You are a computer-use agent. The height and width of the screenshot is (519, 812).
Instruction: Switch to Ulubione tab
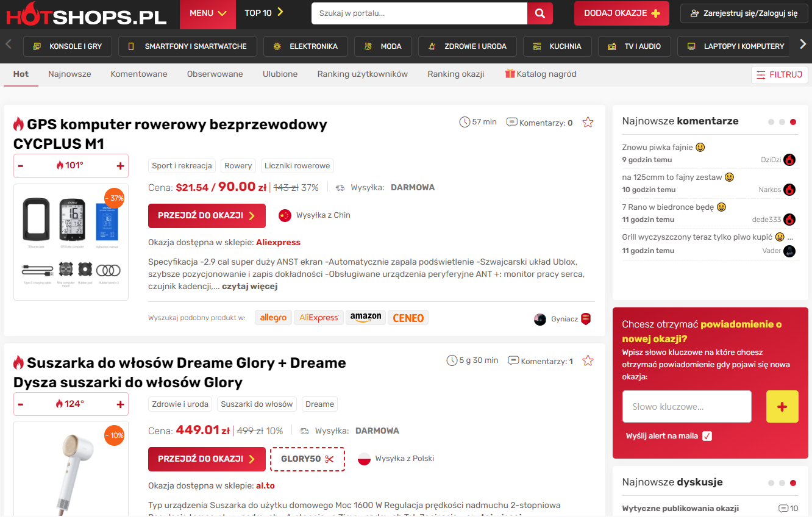click(x=280, y=74)
